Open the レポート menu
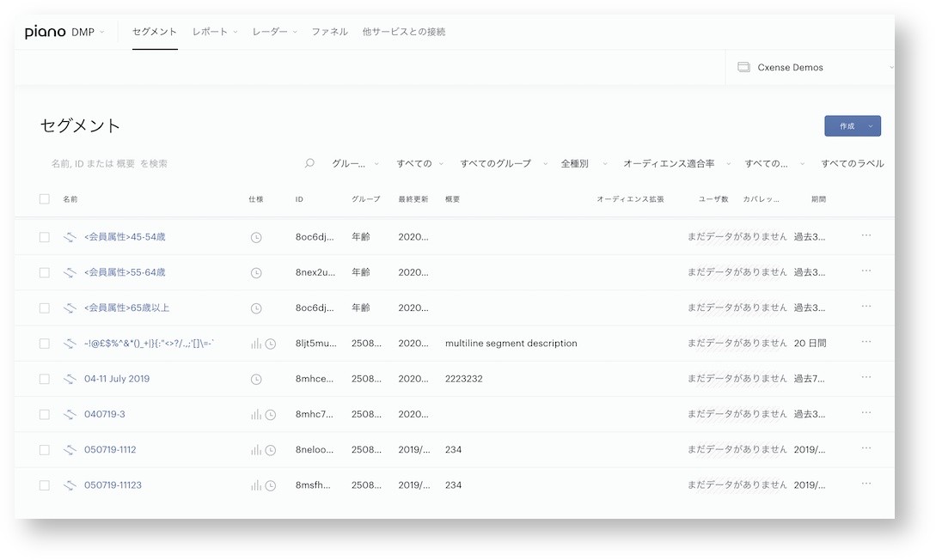The image size is (936, 560). (215, 32)
